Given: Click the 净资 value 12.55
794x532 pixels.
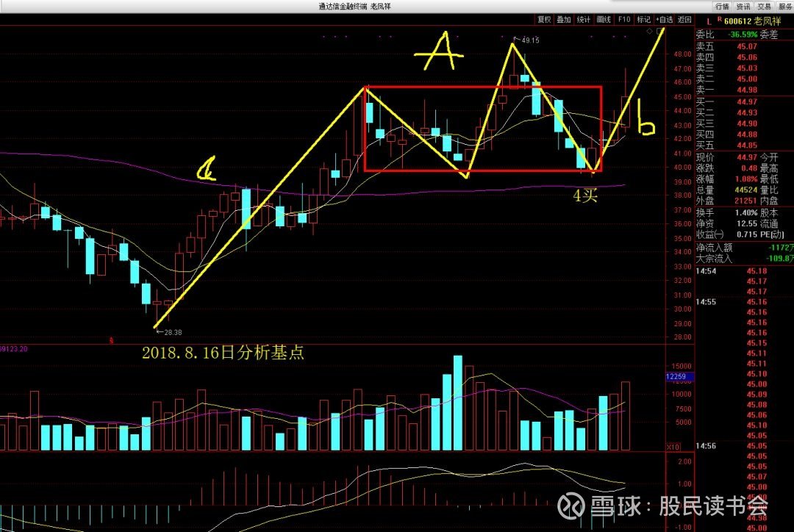Looking at the screenshot, I should pos(747,223).
